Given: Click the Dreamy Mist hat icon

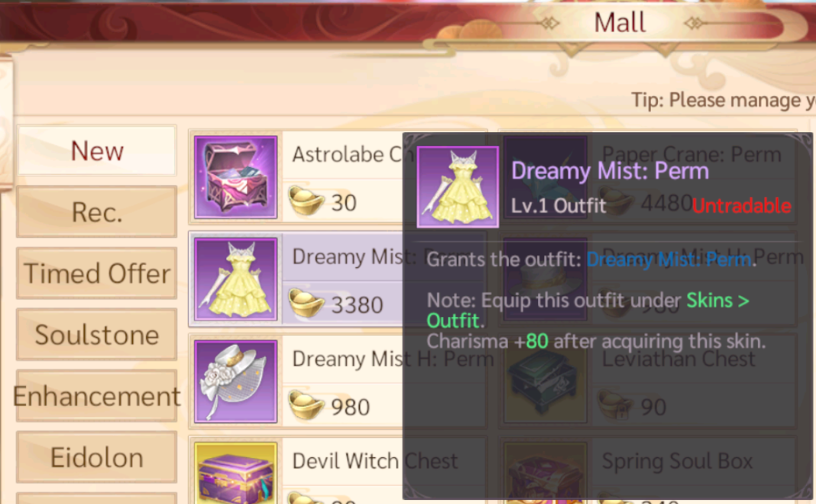Looking at the screenshot, I should click(x=236, y=381).
